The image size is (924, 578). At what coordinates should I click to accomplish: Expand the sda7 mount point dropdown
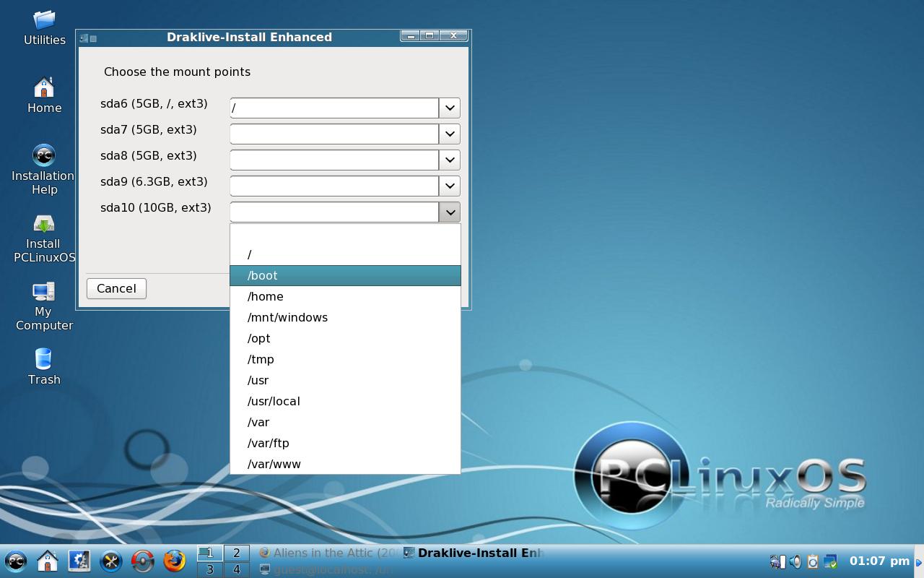450,134
